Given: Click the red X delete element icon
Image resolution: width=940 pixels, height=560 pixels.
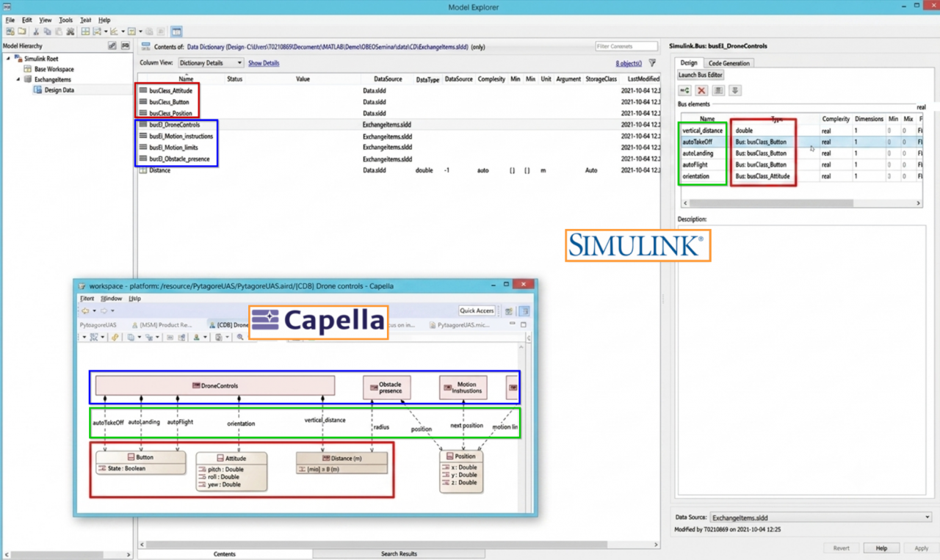Looking at the screenshot, I should 701,90.
